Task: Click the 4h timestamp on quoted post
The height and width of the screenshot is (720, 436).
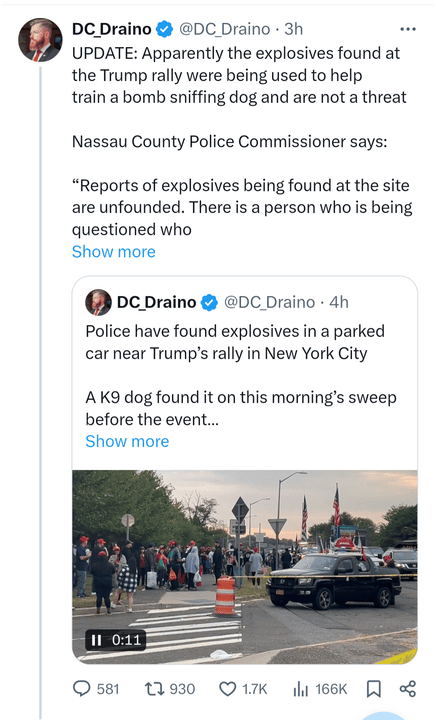Action: (x=339, y=302)
